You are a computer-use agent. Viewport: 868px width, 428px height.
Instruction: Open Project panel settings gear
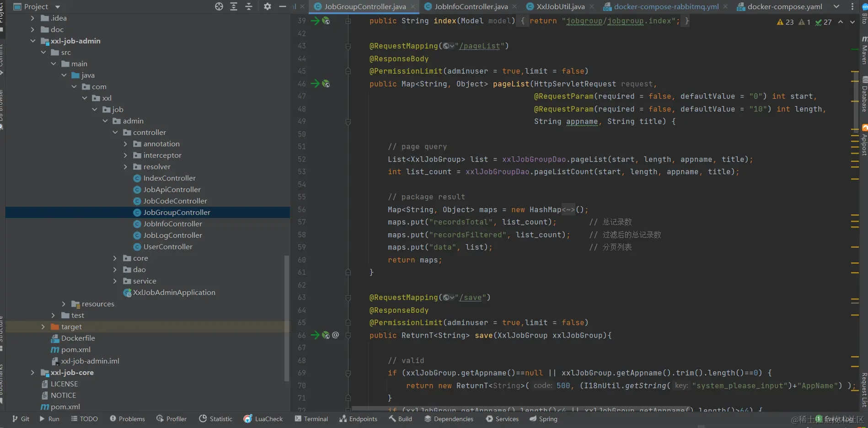[268, 6]
